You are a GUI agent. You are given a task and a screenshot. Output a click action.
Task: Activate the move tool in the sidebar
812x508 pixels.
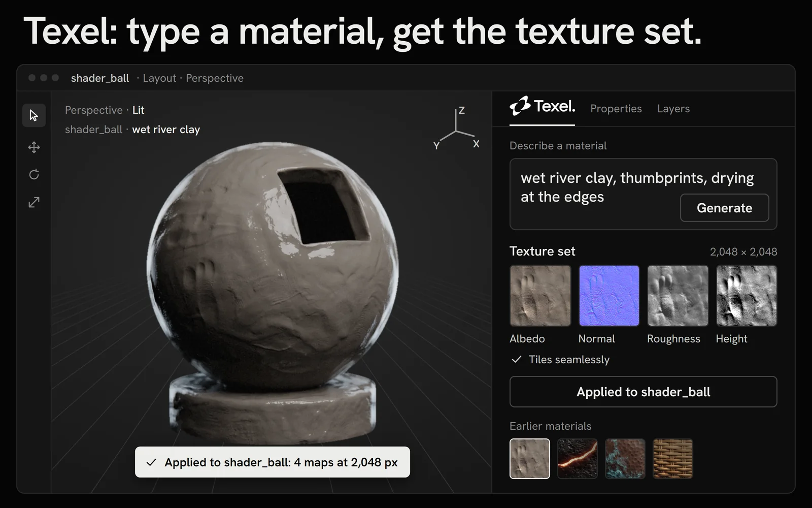tap(34, 147)
